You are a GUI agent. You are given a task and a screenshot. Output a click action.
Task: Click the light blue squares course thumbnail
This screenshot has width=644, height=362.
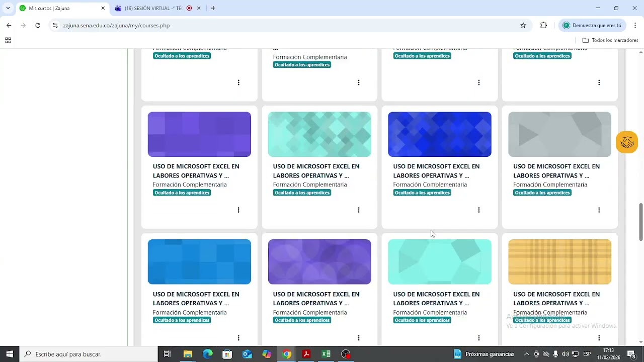coord(199,262)
